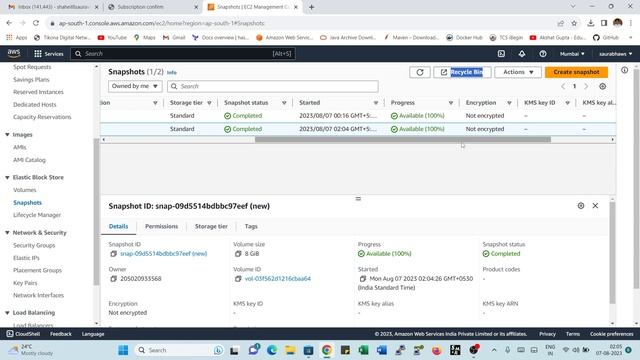
Task: Open the CloudShell icon in top navbar
Action: click(x=501, y=53)
